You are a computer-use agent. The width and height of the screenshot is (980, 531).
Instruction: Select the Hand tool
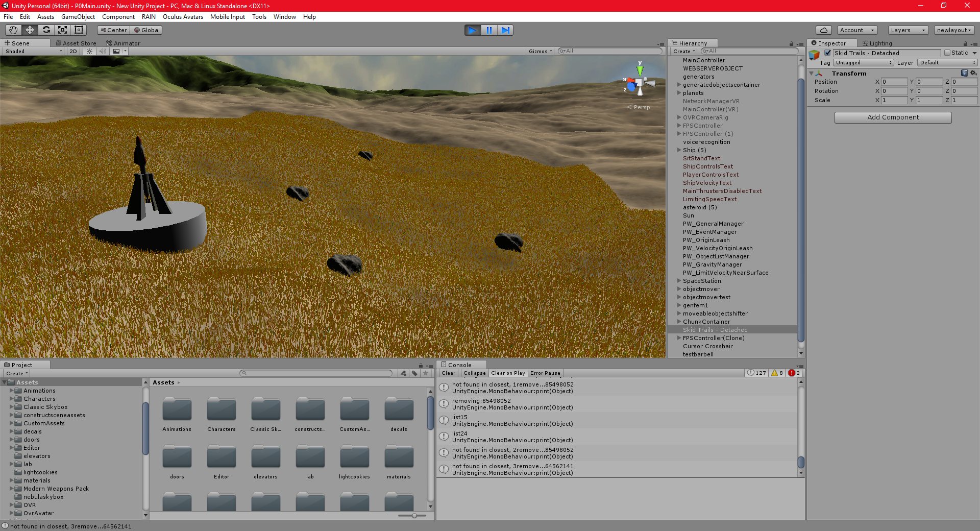13,30
